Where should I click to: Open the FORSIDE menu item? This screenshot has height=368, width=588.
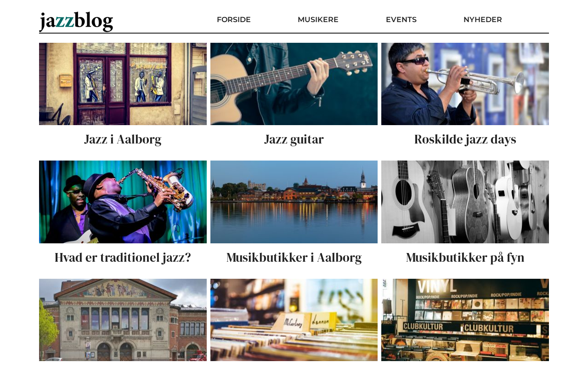234,20
